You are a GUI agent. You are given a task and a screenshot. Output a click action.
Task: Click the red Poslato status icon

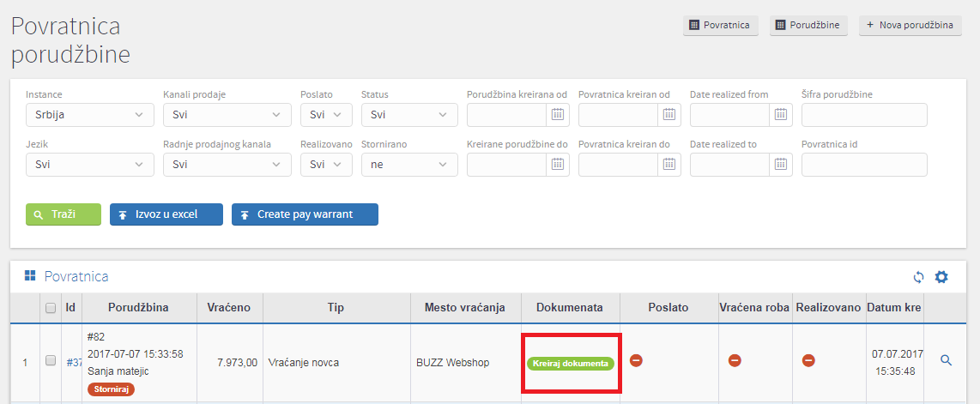point(636,360)
